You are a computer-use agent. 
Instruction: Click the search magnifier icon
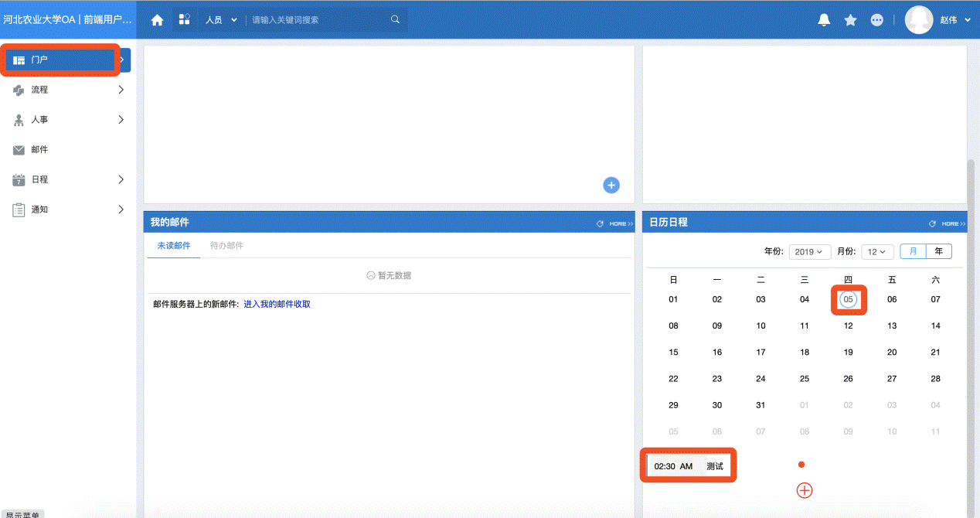point(396,19)
